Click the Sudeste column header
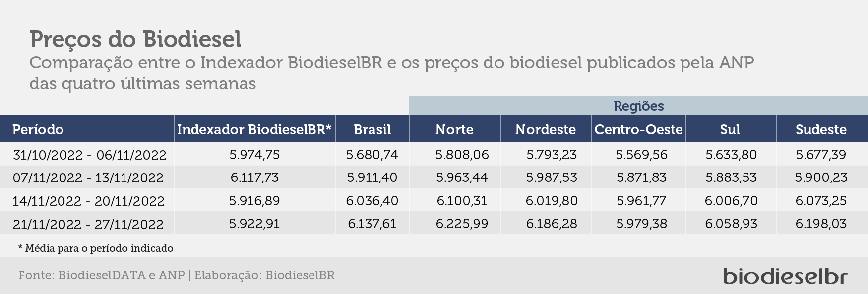The height and width of the screenshot is (294, 868). click(822, 129)
